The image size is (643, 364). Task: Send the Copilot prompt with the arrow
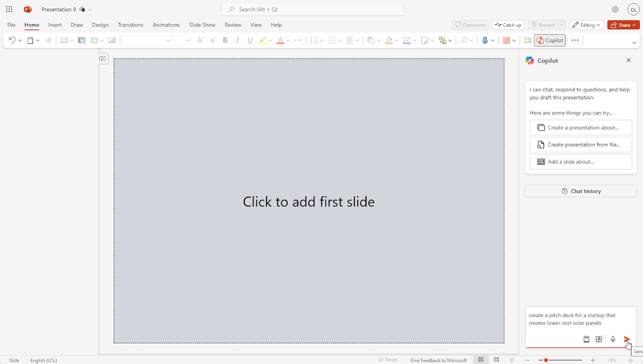[627, 339]
